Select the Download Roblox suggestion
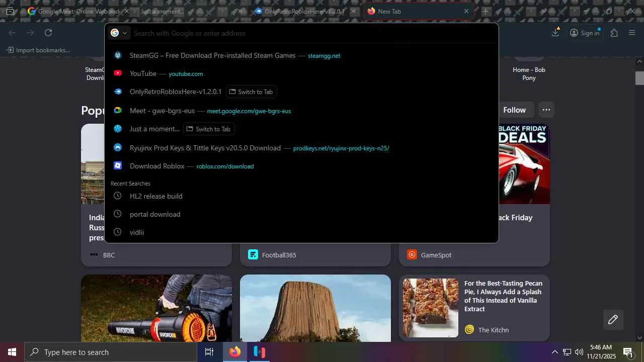 (x=301, y=166)
